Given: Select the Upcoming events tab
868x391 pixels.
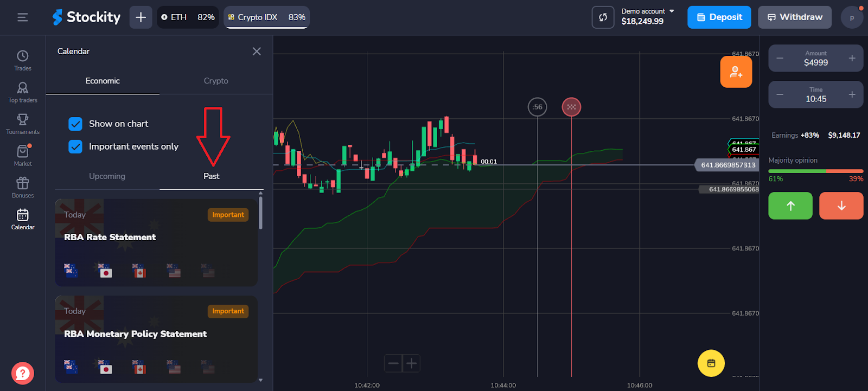Looking at the screenshot, I should point(107,176).
